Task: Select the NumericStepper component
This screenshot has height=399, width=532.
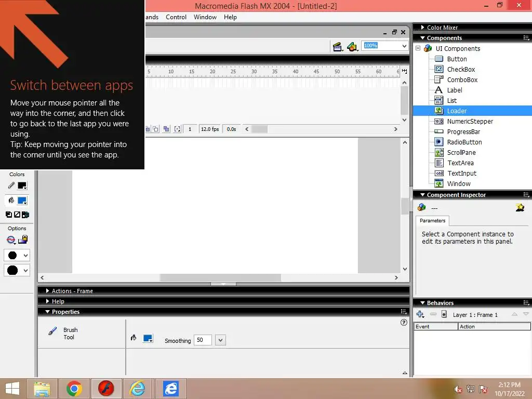Action: coord(470,121)
